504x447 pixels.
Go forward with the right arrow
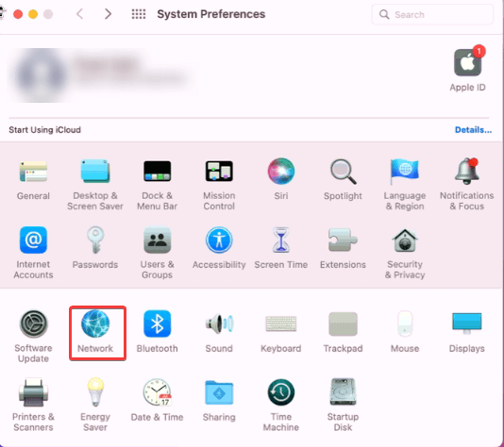click(x=109, y=14)
